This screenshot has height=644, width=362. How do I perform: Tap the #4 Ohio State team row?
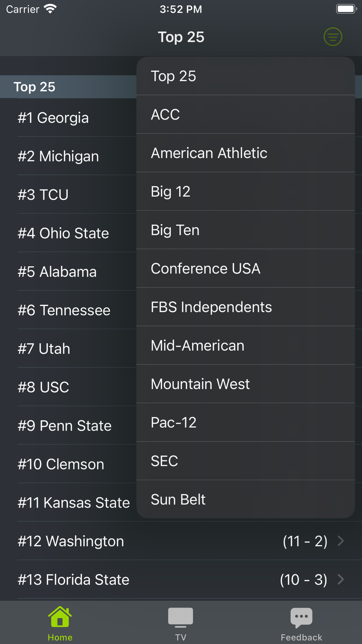72,233
